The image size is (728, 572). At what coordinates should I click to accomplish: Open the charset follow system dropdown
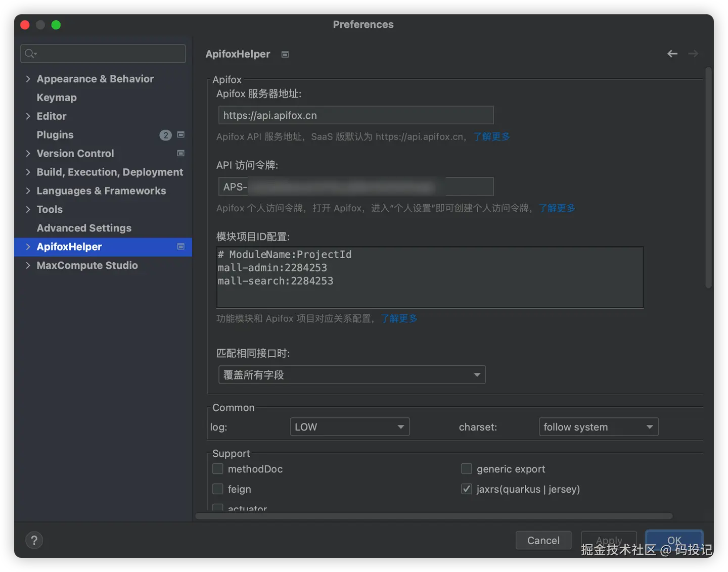599,427
